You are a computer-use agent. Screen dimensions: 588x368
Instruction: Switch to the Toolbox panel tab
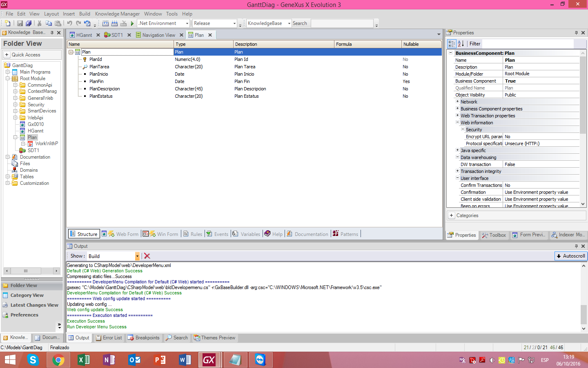[x=494, y=235]
